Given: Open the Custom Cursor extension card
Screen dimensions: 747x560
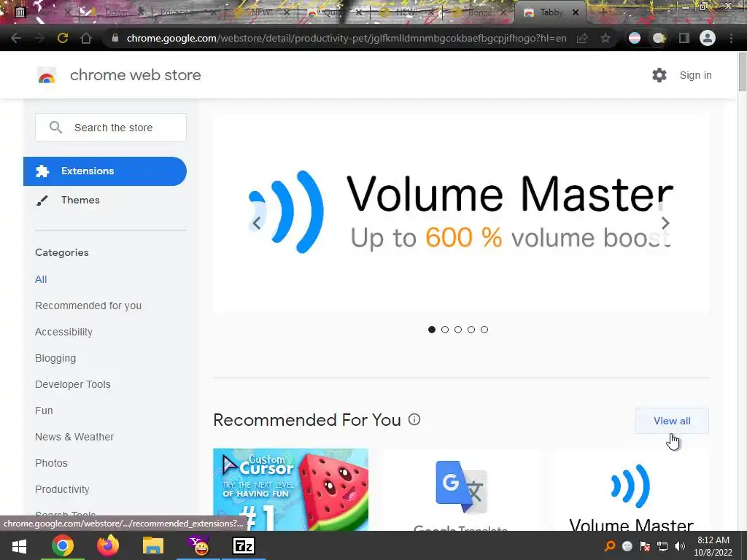Looking at the screenshot, I should pyautogui.click(x=290, y=489).
